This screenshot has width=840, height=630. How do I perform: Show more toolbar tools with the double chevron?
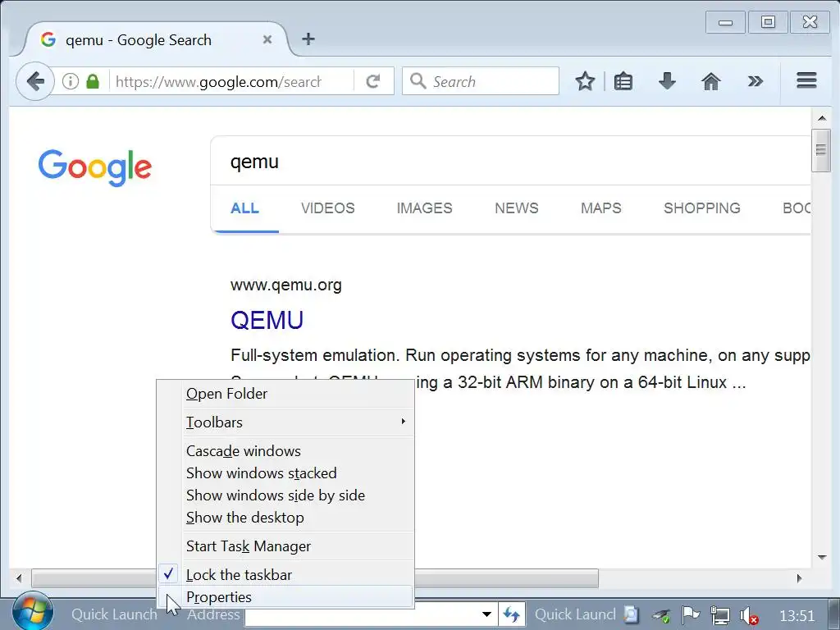pos(756,81)
